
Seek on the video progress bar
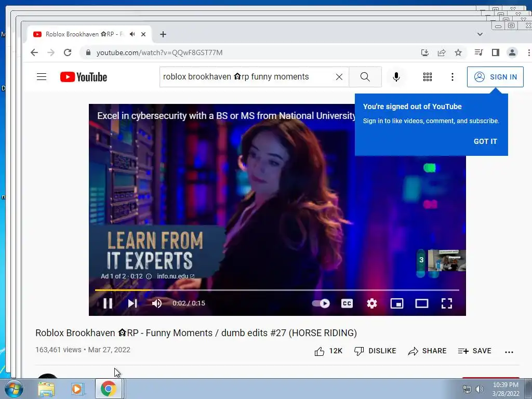(277, 290)
